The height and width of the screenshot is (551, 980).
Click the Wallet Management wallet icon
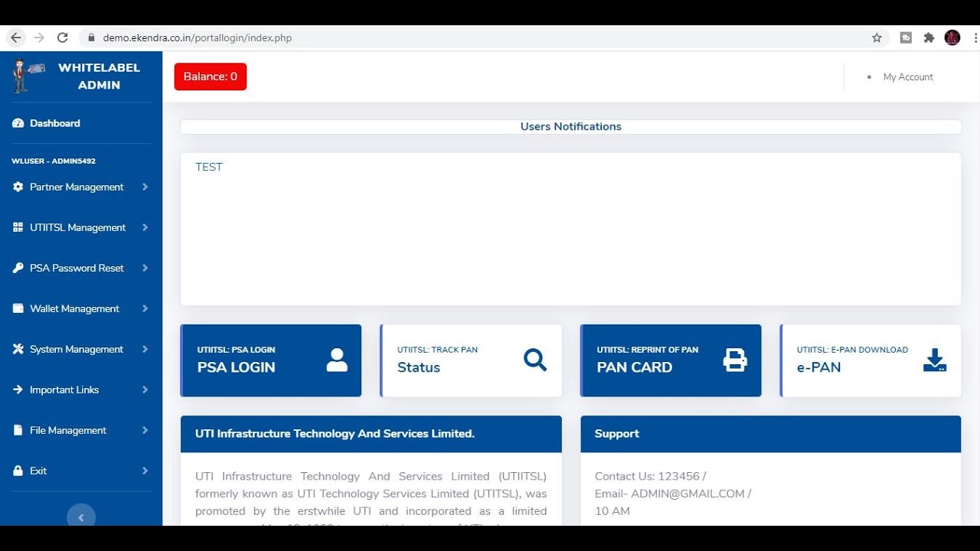click(x=18, y=308)
